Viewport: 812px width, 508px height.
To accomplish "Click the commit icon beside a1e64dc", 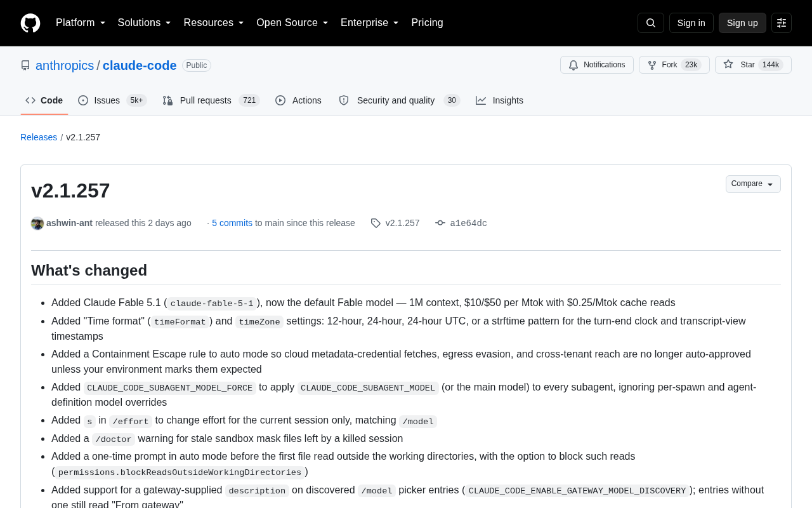I will [440, 223].
